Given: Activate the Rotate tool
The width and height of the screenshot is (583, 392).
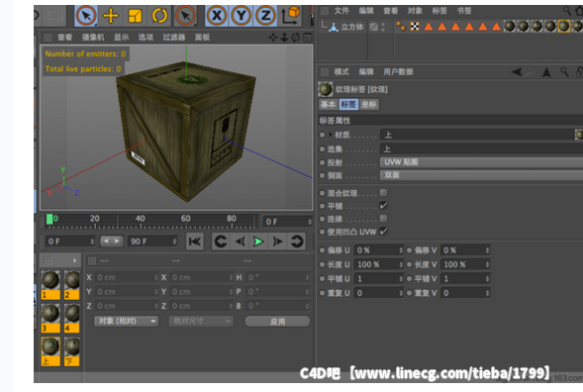Looking at the screenshot, I should [x=159, y=16].
